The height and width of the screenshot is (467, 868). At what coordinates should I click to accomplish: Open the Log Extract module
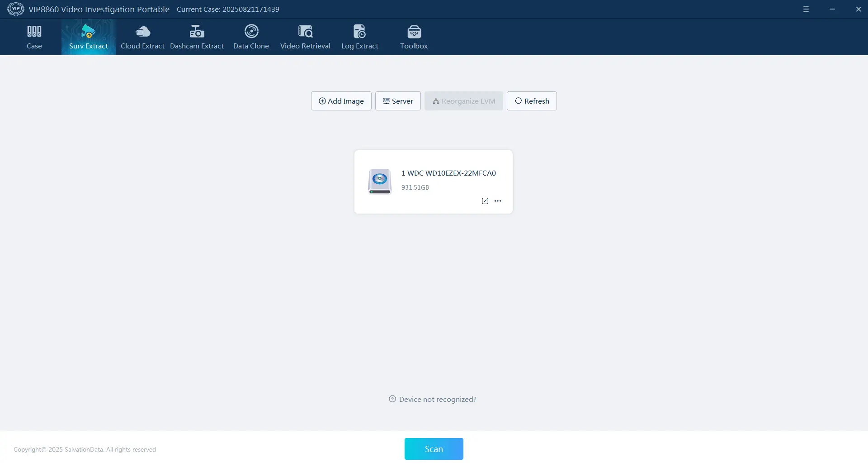(359, 37)
